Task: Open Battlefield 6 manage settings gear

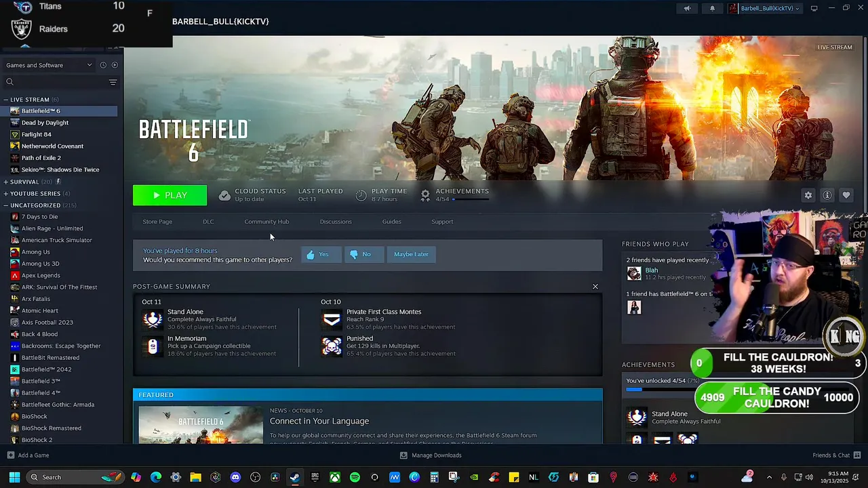Action: [808, 195]
